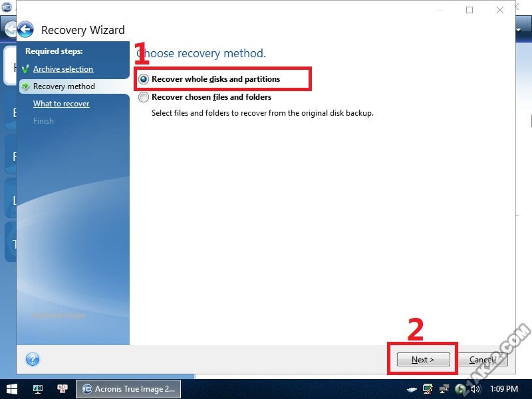This screenshot has width=532, height=399.
Task: Click the Next button
Action: point(423,359)
